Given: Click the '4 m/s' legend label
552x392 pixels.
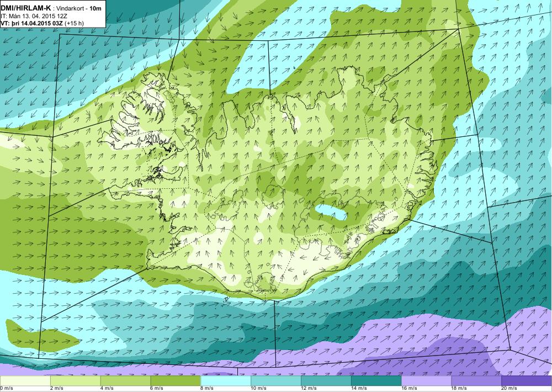Looking at the screenshot, I should pyautogui.click(x=107, y=389).
